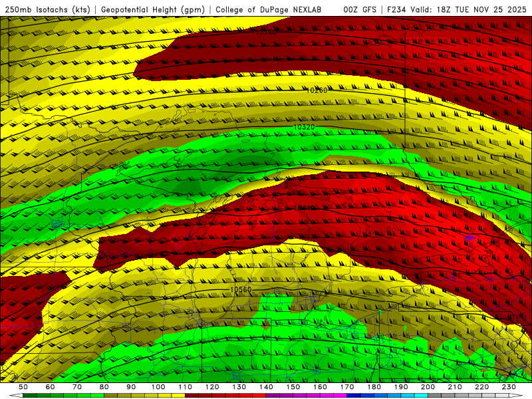Click the 200 value on the color scale
The image size is (532, 399).
click(428, 387)
